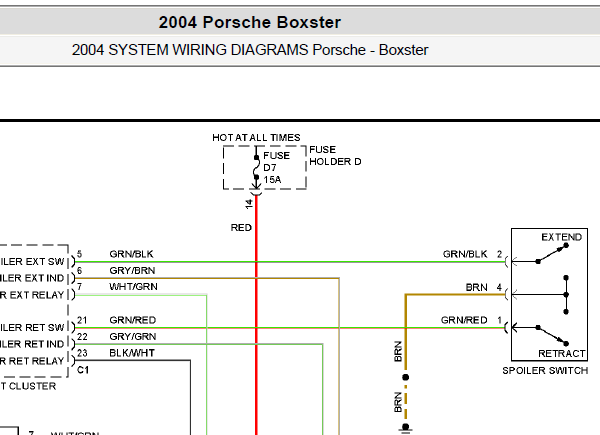Screen dimensions: 600x435
Task: Click the "RET SW" cluster terminal label
Action: [32, 328]
